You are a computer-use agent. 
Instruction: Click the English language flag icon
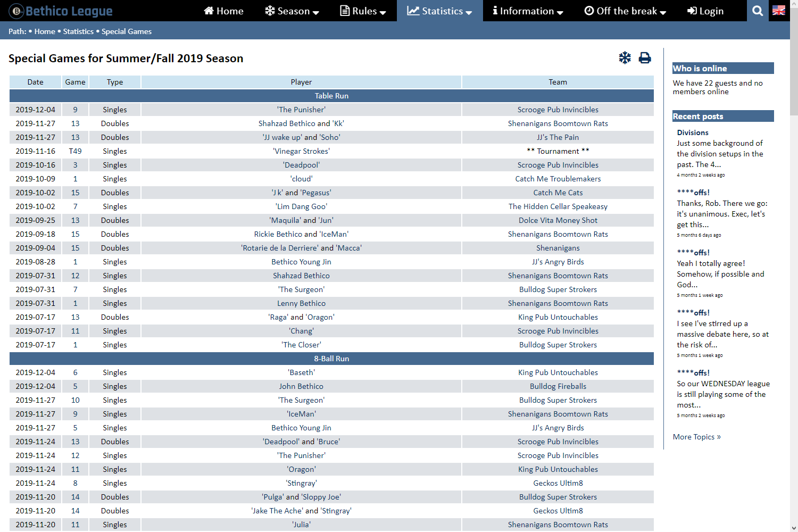(x=779, y=11)
